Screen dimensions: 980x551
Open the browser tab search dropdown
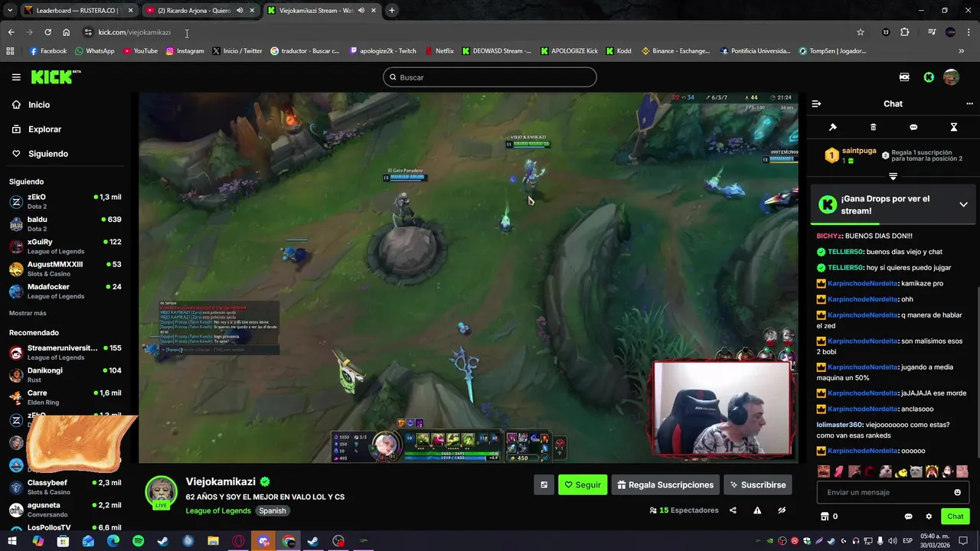[10, 11]
